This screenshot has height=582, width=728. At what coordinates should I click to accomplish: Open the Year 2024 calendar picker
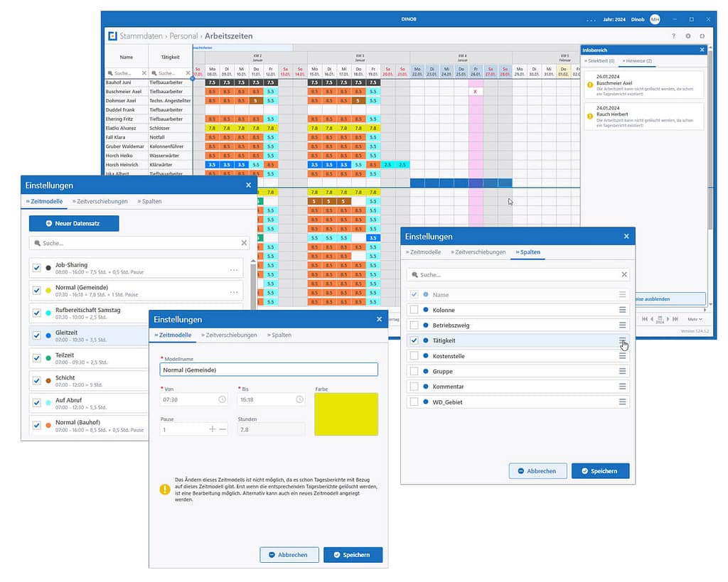coord(659,319)
